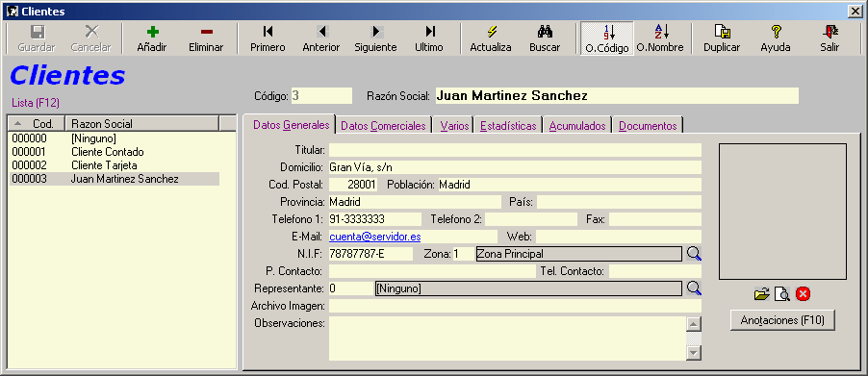This screenshot has width=868, height=376.
Task: Switch to the Datos Comerciales tab
Action: pyautogui.click(x=383, y=126)
